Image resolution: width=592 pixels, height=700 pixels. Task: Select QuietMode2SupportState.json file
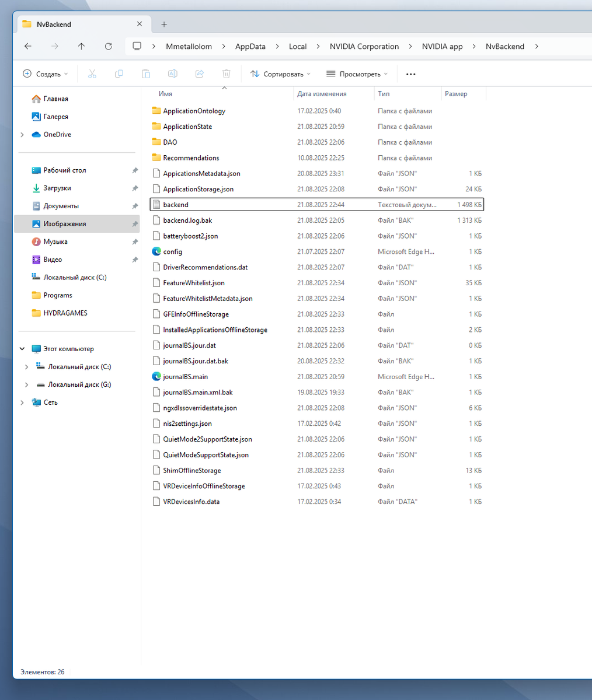(317, 439)
